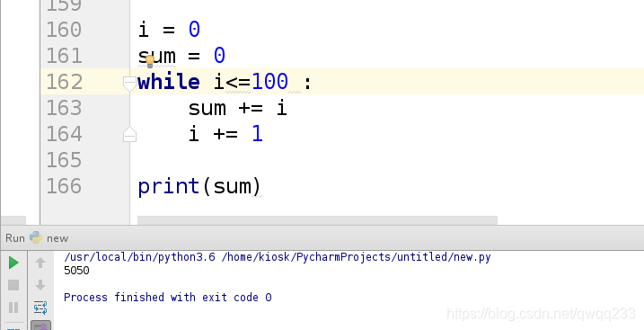
Task: Click the Python icon beside the new run tab
Action: (36, 237)
